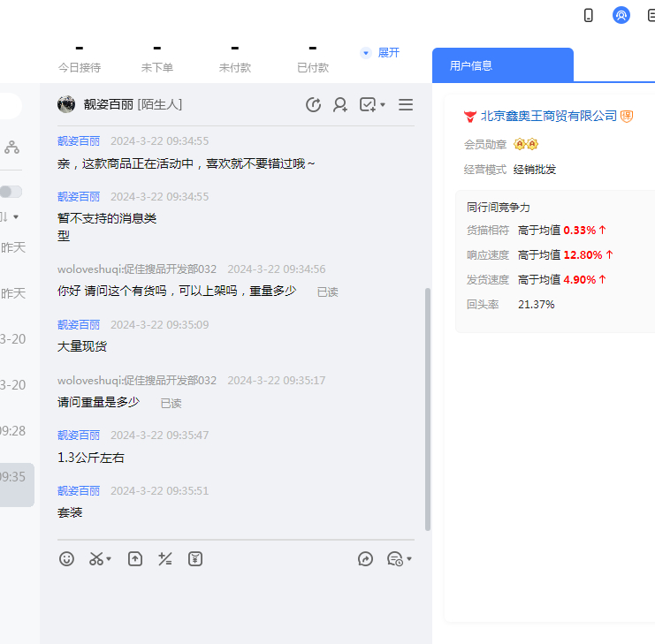Open company link 北京鑫奥王商贸有限公司

[x=548, y=117]
